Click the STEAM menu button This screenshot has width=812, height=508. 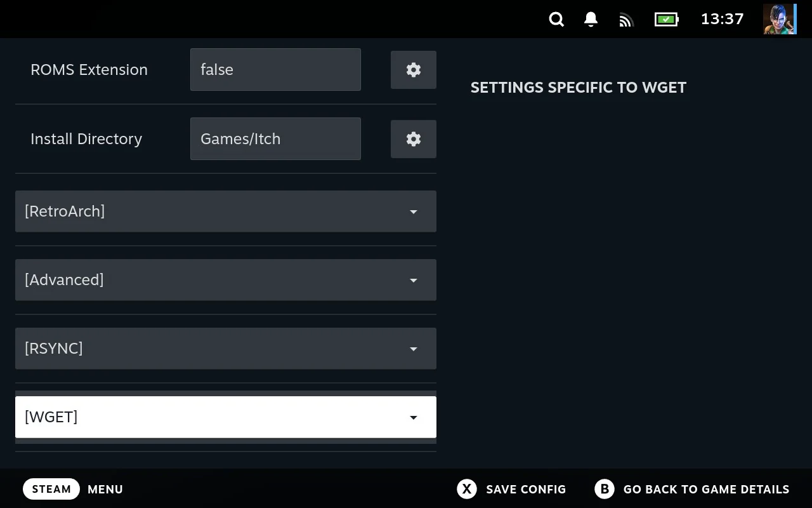pyautogui.click(x=51, y=489)
